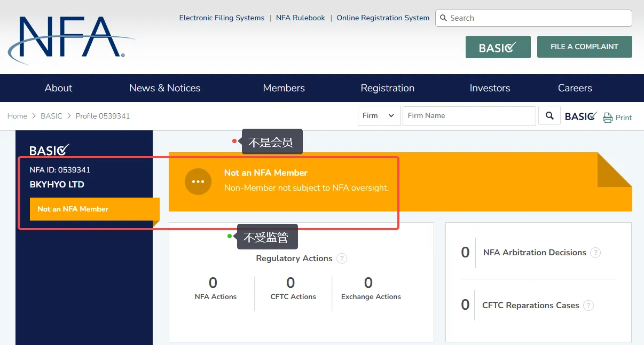Screen dimensions: 644x345
Task: Click the BASIC logo beside Print
Action: tap(581, 116)
